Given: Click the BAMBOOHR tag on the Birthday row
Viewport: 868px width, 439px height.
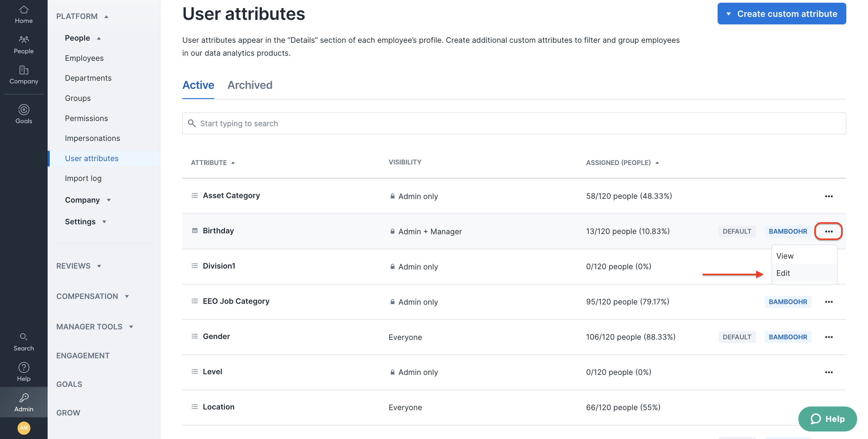Looking at the screenshot, I should [788, 231].
